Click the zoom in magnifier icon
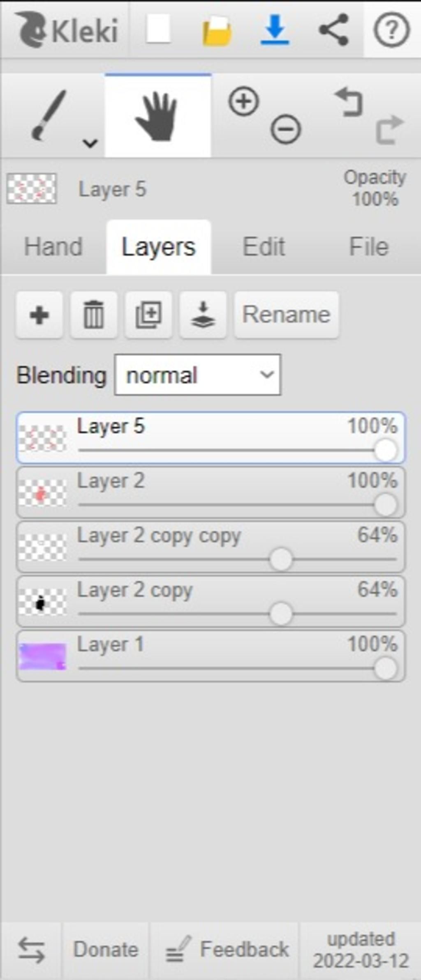Viewport: 421px width, 980px height. point(243,101)
